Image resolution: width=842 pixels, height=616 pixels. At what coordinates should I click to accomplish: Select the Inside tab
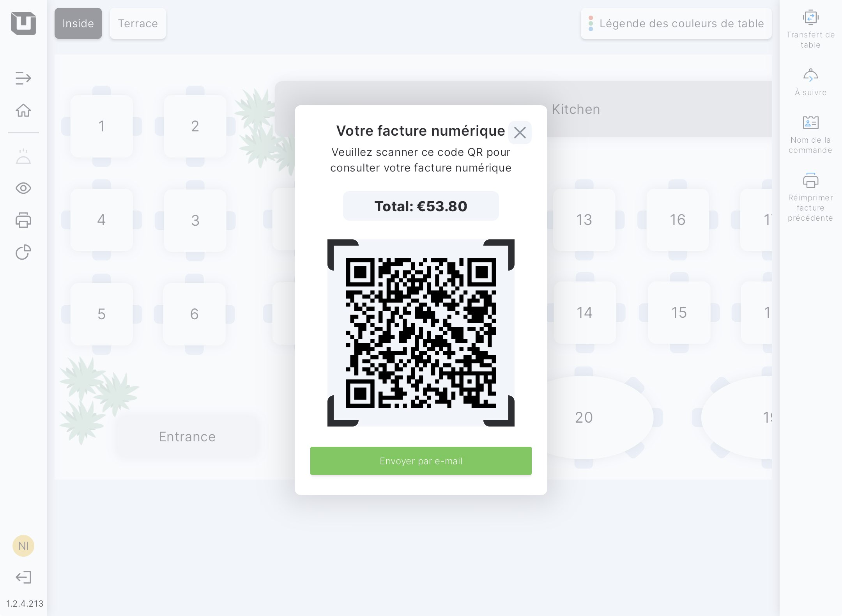coord(78,23)
